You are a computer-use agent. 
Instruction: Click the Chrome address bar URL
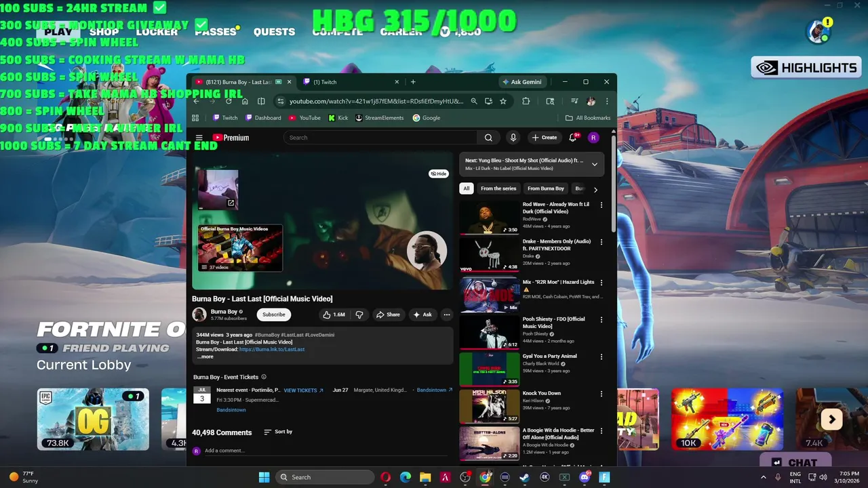coord(376,101)
